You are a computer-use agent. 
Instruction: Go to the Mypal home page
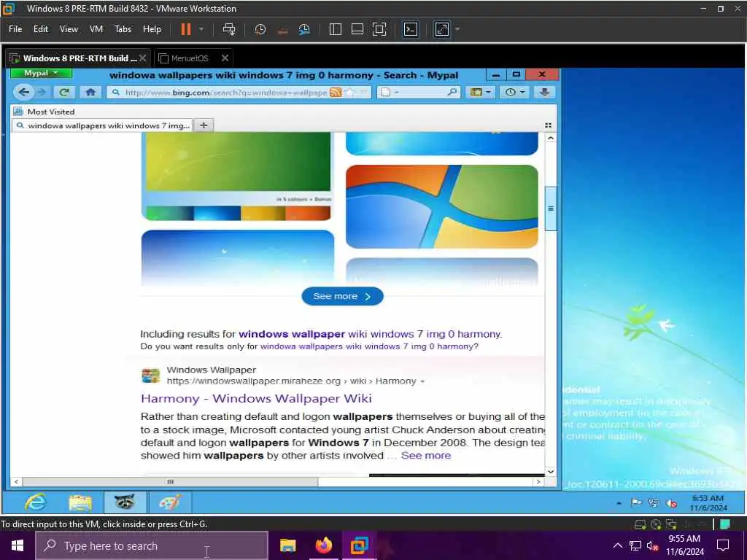[90, 93]
